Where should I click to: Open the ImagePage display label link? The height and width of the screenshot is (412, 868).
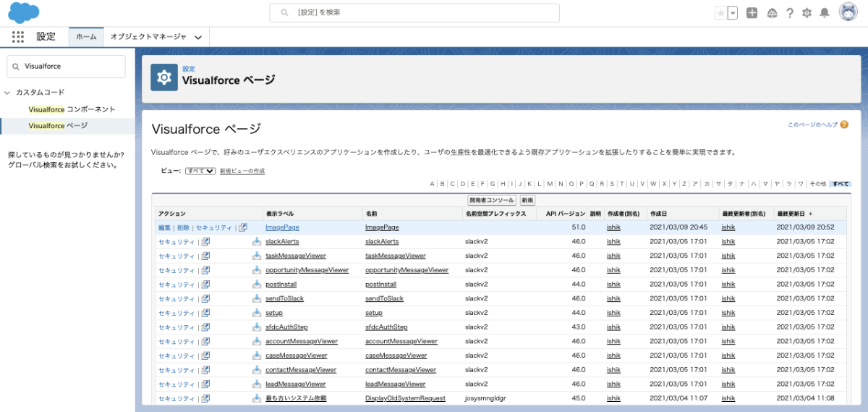pos(282,227)
